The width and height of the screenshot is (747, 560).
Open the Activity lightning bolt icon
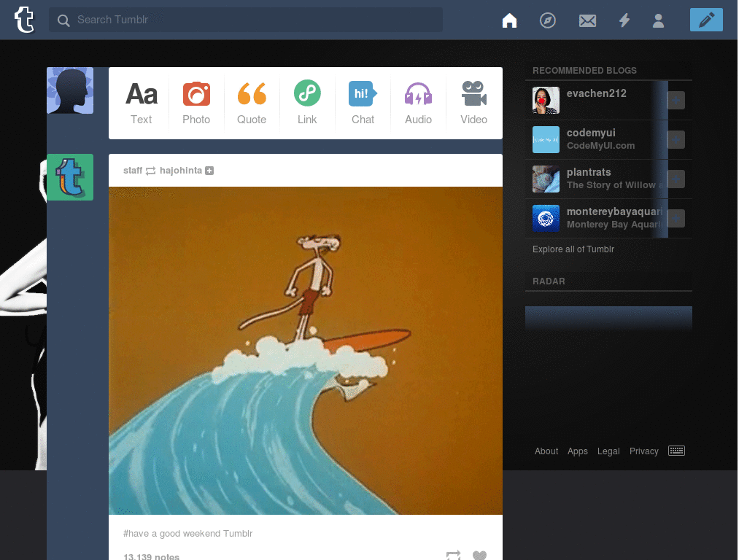pos(624,20)
